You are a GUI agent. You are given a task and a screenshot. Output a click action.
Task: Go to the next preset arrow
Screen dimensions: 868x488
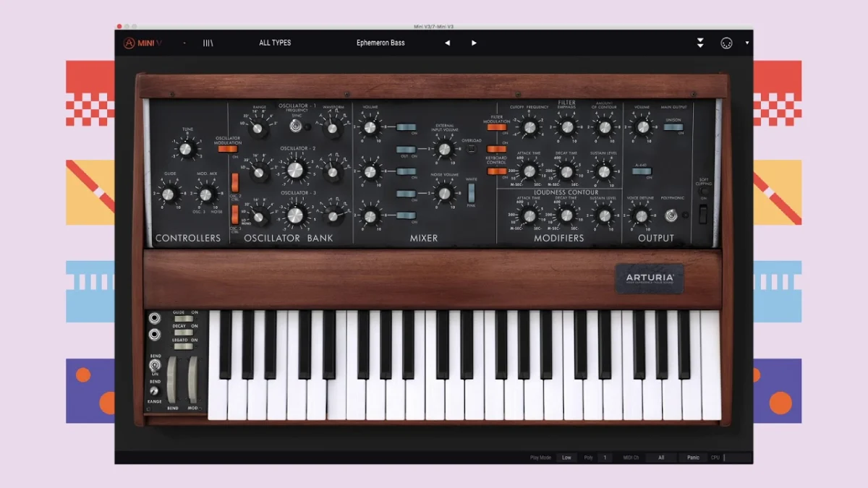tap(474, 43)
